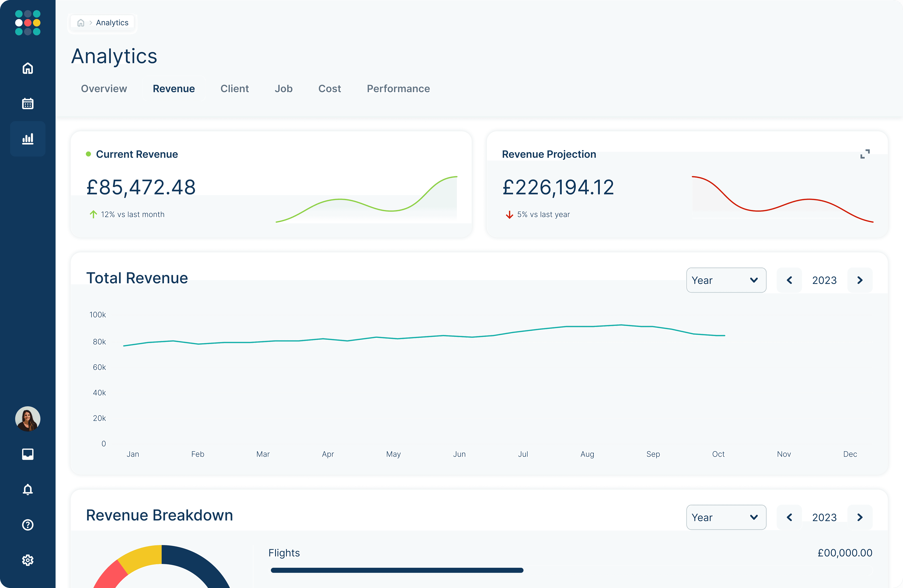Open Revenue Breakdown Year dropdown

[x=726, y=517]
